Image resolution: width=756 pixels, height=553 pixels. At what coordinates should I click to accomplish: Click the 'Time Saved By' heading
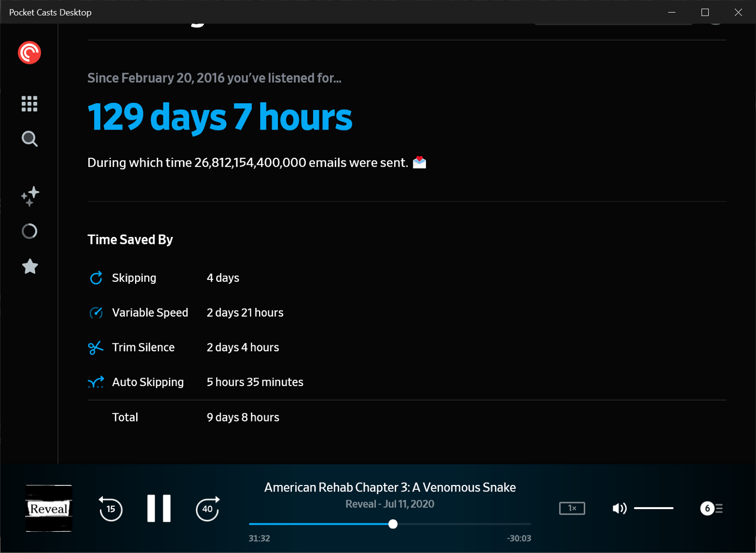[x=130, y=240]
